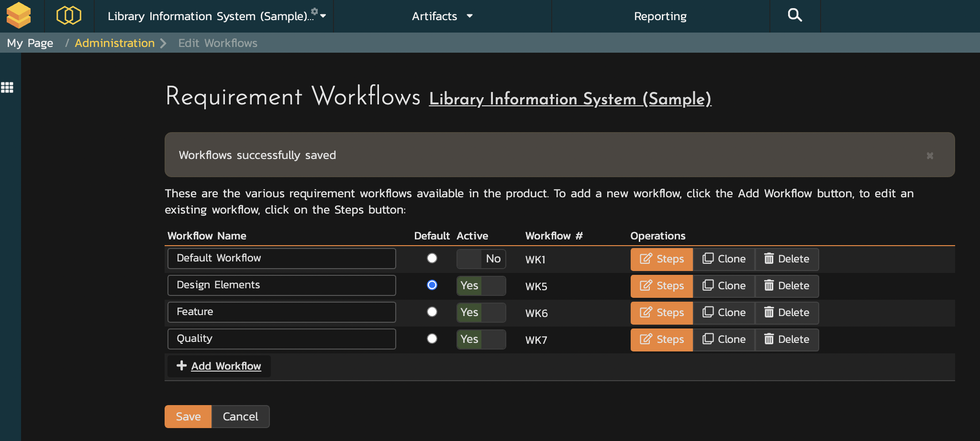This screenshot has height=441, width=980.
Task: Click the plus icon beside Add Workflow
Action: [x=181, y=366]
